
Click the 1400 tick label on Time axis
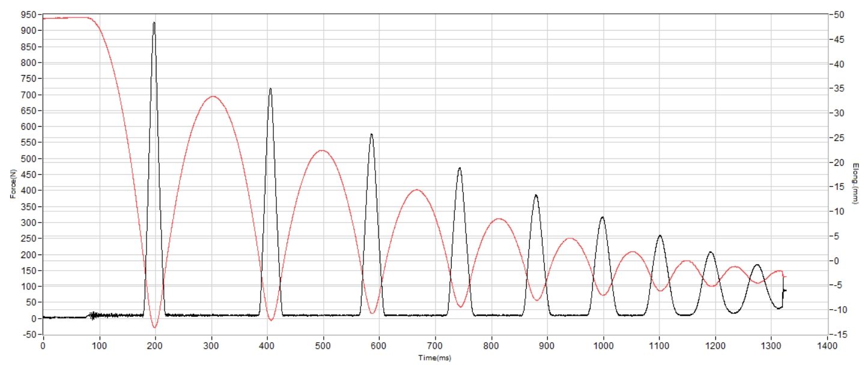pos(827,346)
